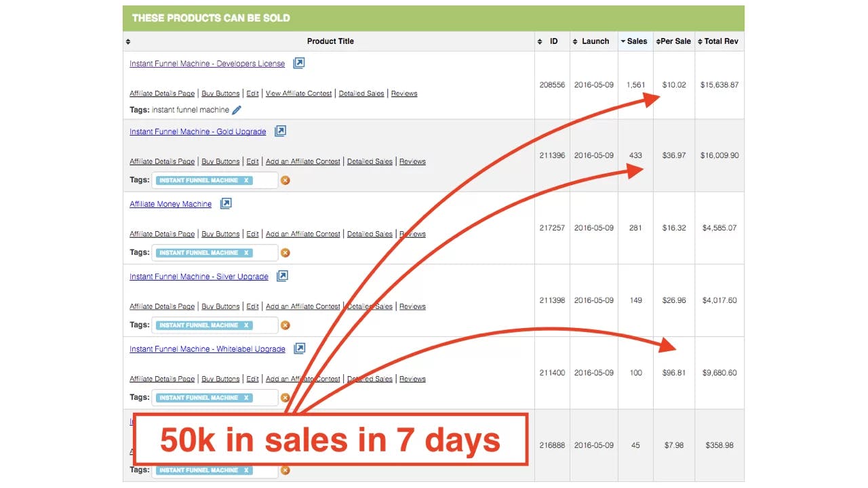Open Affiliate Details Page for Affiliate Money Machine

[162, 234]
